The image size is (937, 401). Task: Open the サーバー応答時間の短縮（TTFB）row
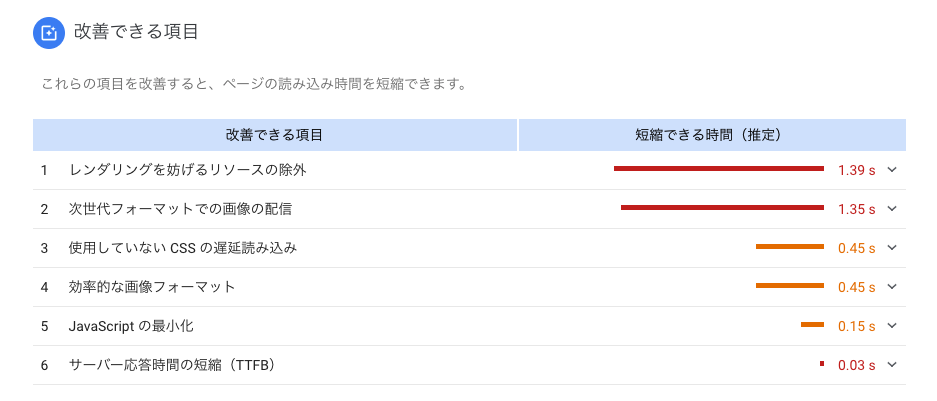[469, 365]
